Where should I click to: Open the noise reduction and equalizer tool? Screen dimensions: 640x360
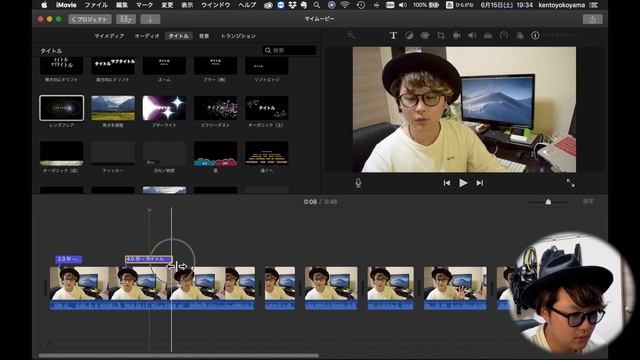[488, 36]
